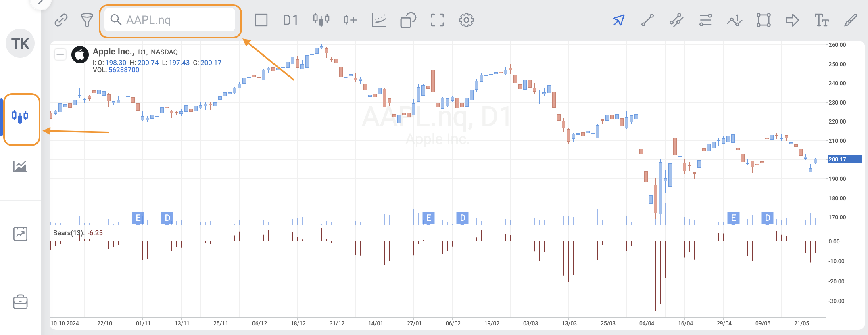The height and width of the screenshot is (335, 868).
Task: Click the AAPL.nq ticker search field
Action: (170, 20)
